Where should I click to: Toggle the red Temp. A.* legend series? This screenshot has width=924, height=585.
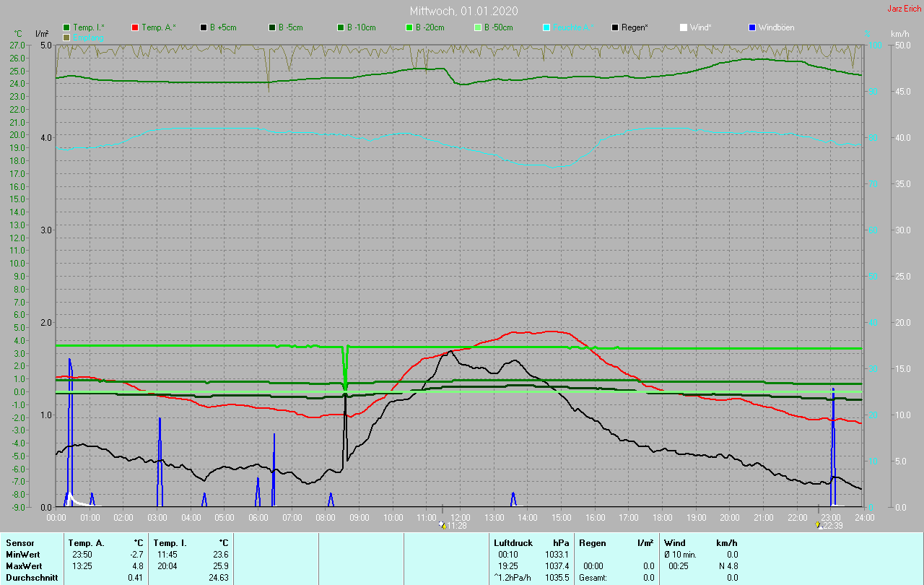(x=136, y=27)
